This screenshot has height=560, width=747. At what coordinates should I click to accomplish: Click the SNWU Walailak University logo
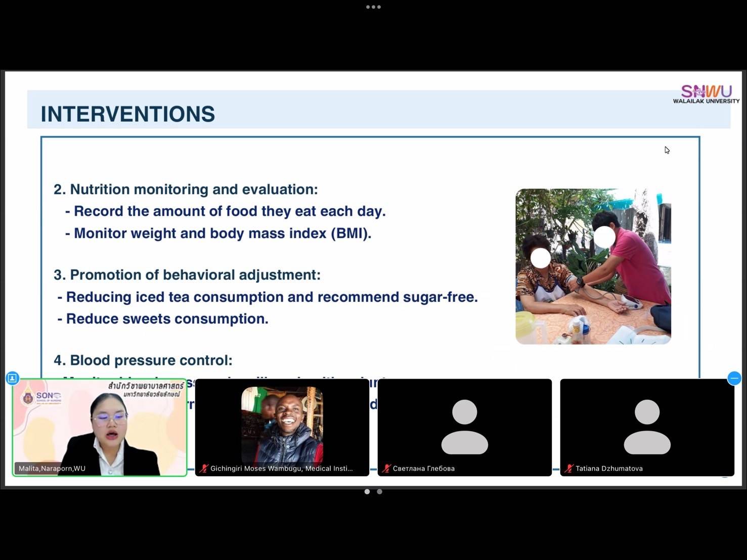point(706,94)
